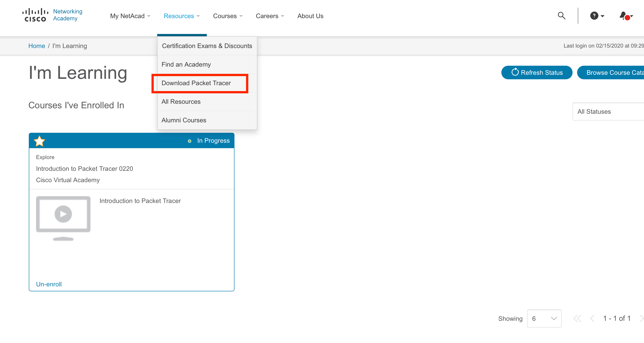Expand the My NetAcad menu

tap(130, 16)
